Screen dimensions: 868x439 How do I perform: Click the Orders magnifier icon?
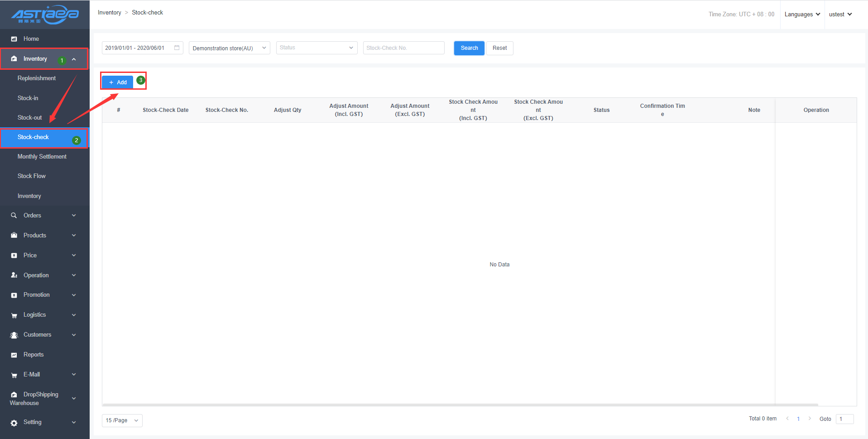click(14, 216)
